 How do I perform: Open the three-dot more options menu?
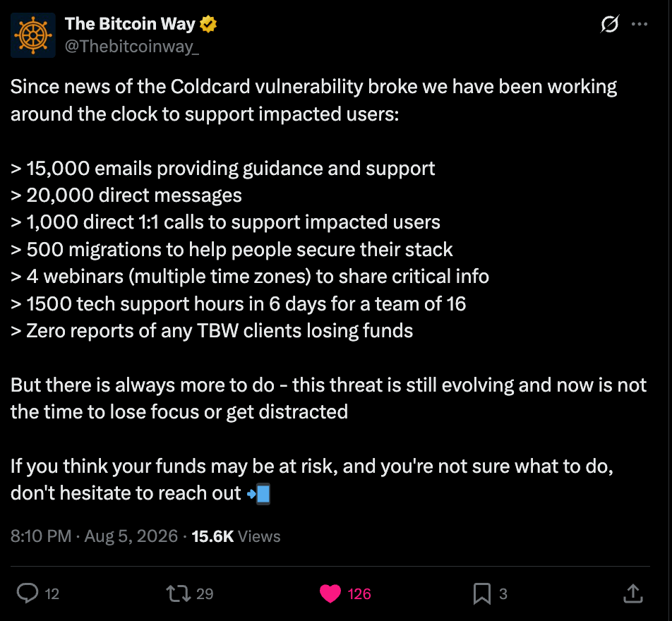tap(640, 25)
